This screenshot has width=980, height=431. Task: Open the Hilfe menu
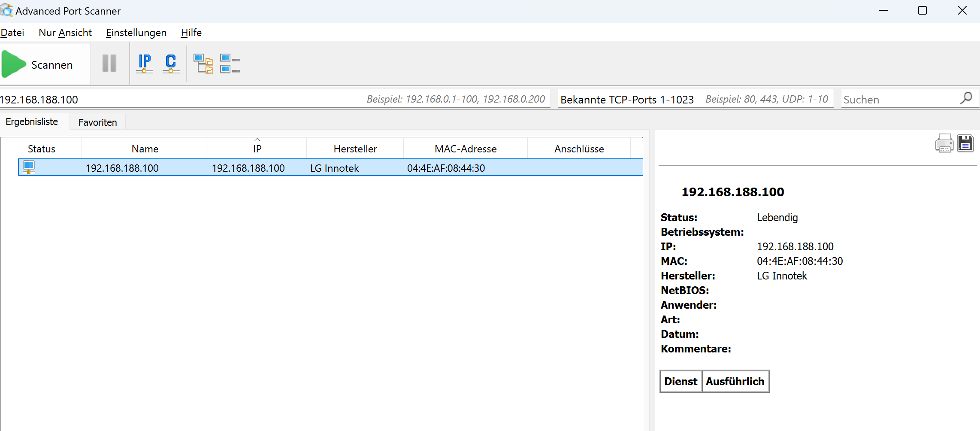coord(191,33)
